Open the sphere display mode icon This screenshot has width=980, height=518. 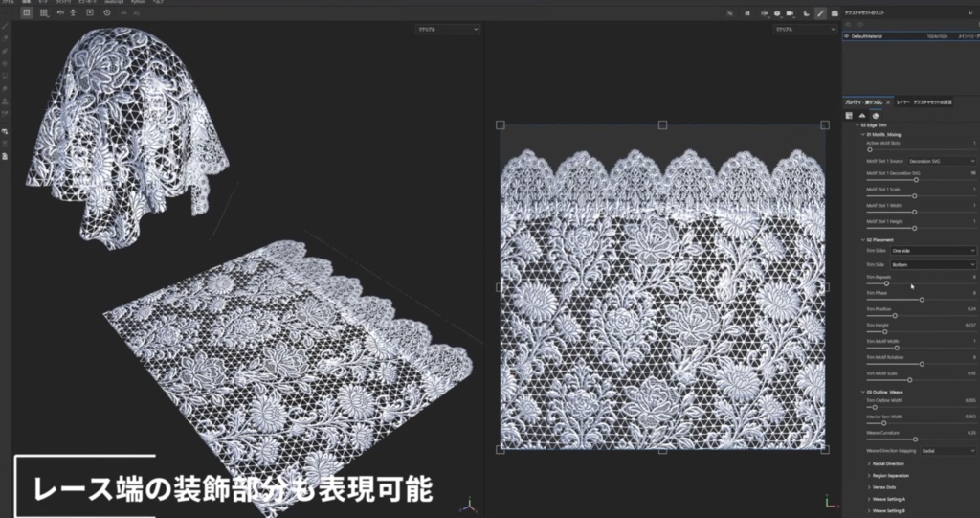pos(778,13)
